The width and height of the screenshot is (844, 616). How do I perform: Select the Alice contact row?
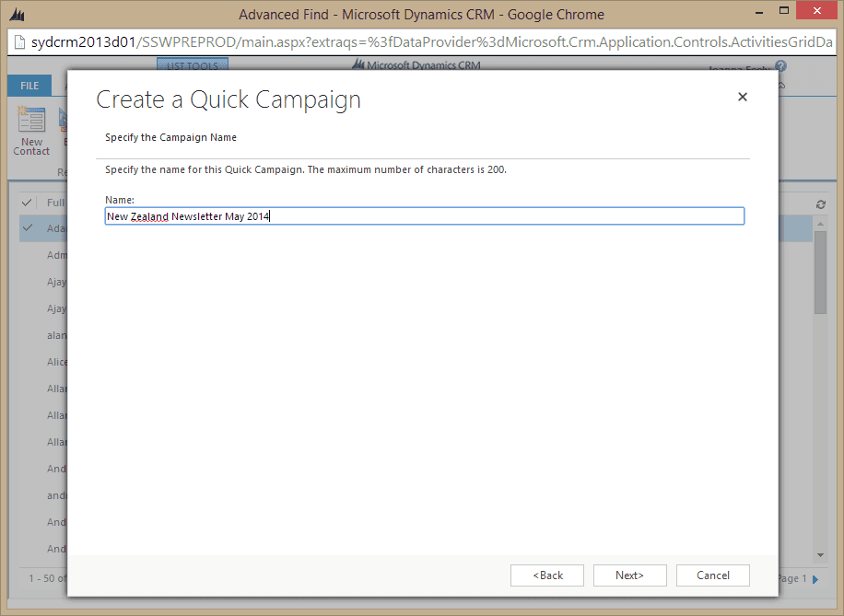click(57, 362)
